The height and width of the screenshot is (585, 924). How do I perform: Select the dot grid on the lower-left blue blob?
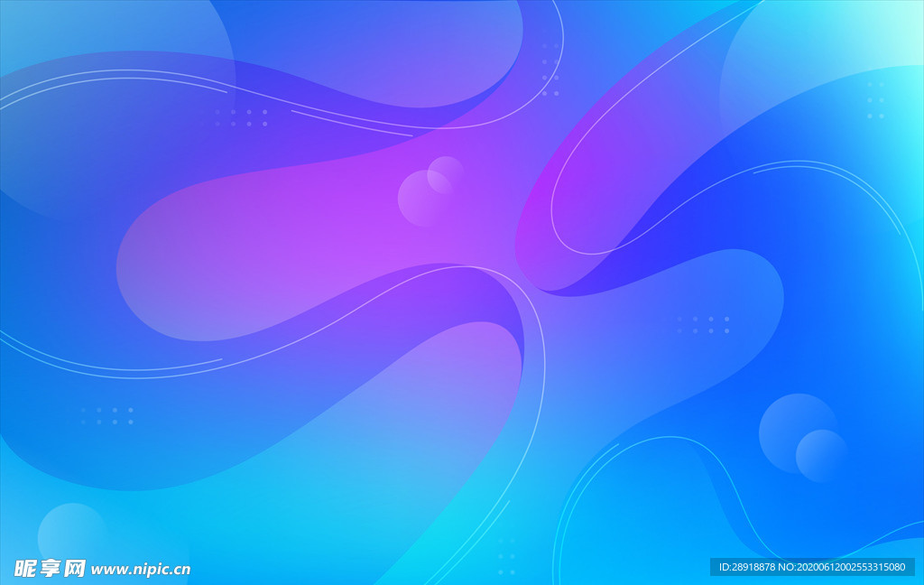[106, 415]
